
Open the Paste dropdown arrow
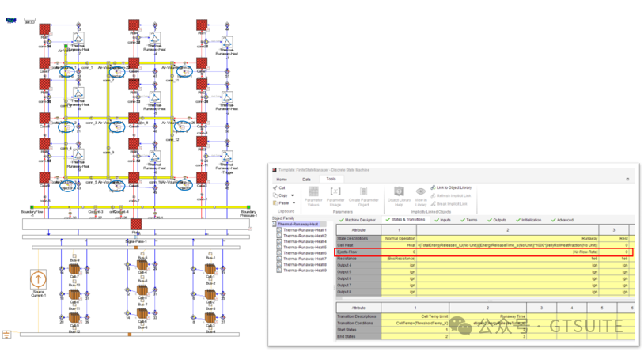(294, 203)
